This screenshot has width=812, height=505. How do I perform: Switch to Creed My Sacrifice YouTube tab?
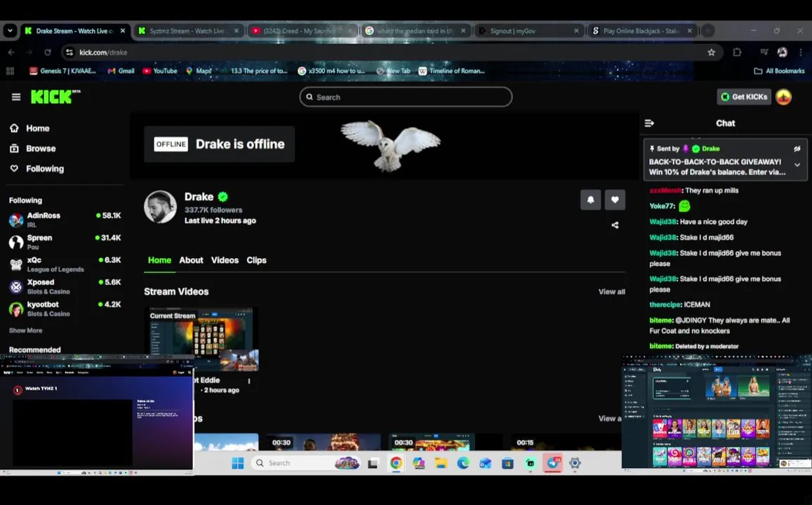click(300, 31)
